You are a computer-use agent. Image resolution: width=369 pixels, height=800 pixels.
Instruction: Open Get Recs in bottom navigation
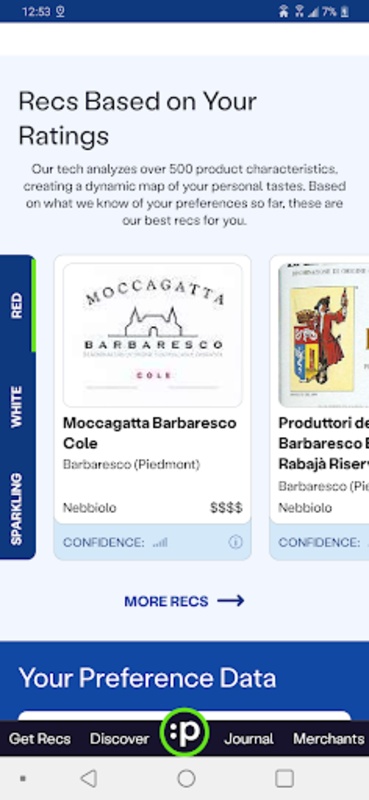40,738
